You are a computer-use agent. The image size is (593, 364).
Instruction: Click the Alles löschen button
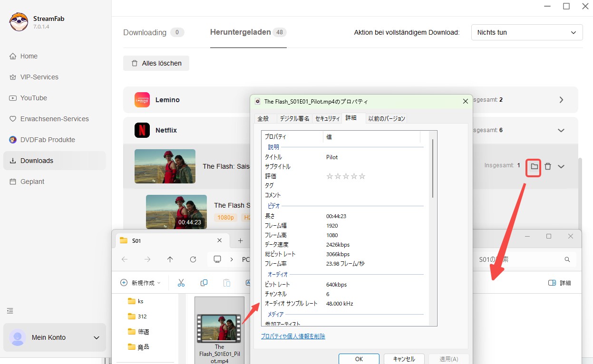156,63
